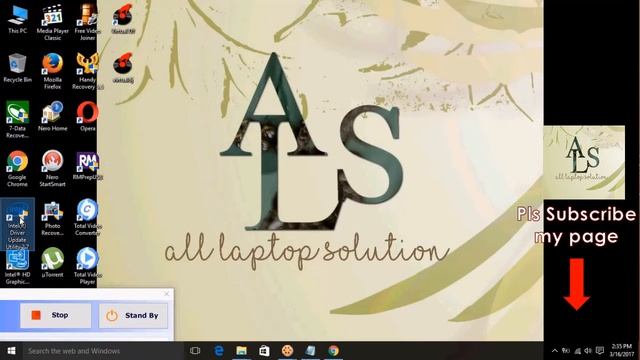Open Photo Recovery shortcut
Viewport: 640px width, 360px height.
coord(52,218)
